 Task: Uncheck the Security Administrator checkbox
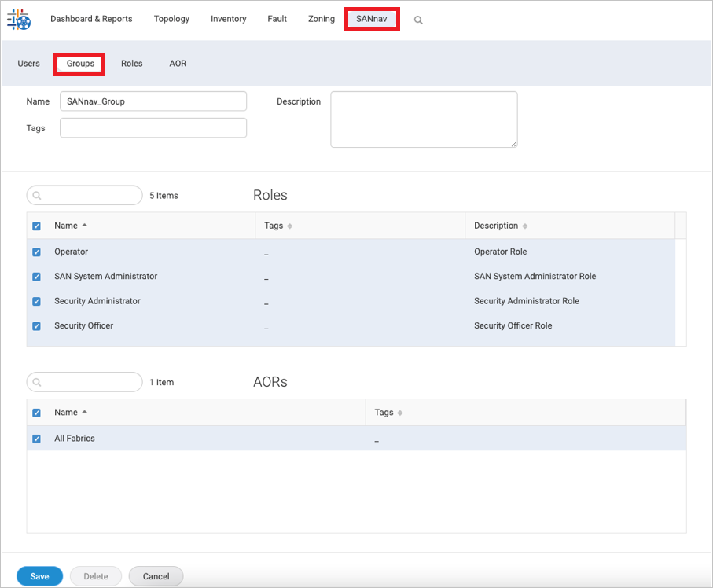point(36,302)
